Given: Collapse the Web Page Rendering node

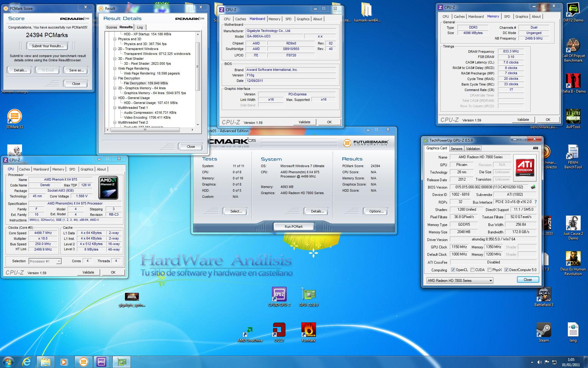Looking at the screenshot, I should 115,68.
